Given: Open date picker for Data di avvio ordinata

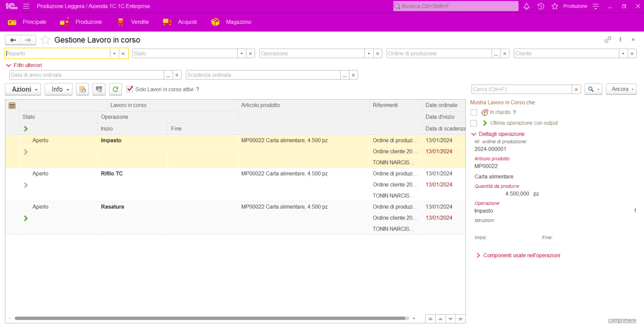Looking at the screenshot, I should click(x=168, y=75).
